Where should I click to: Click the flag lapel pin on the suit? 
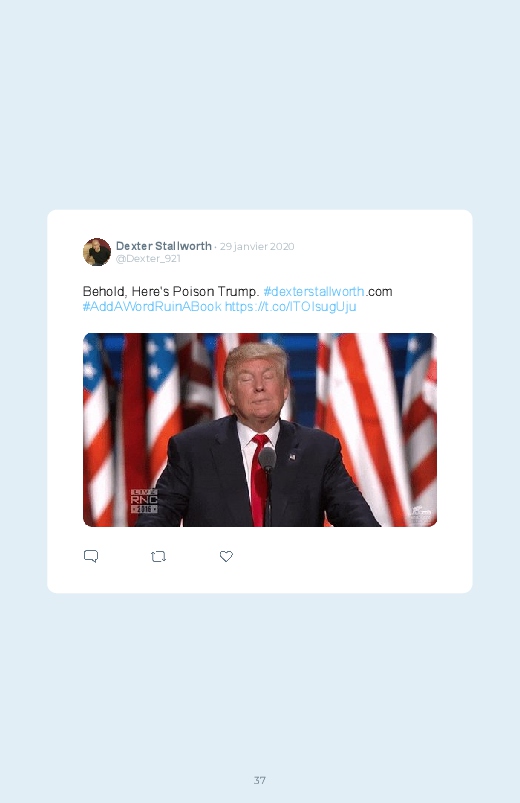[x=293, y=457]
